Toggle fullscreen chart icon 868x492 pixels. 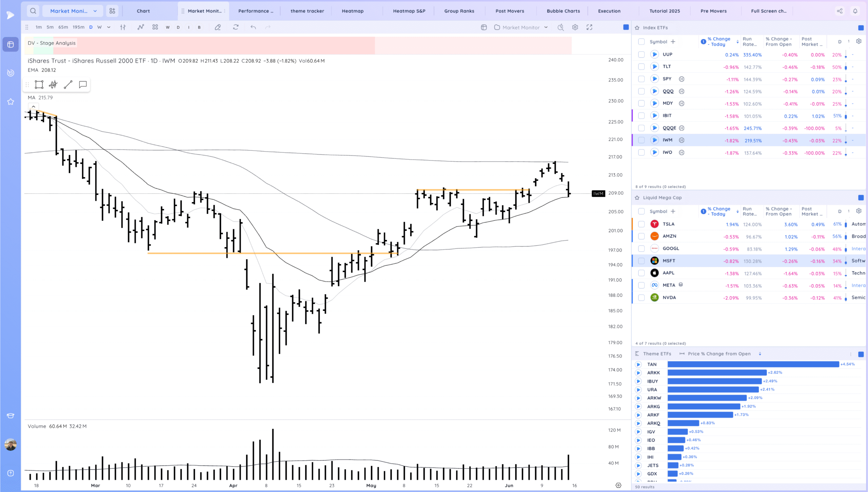pos(589,27)
